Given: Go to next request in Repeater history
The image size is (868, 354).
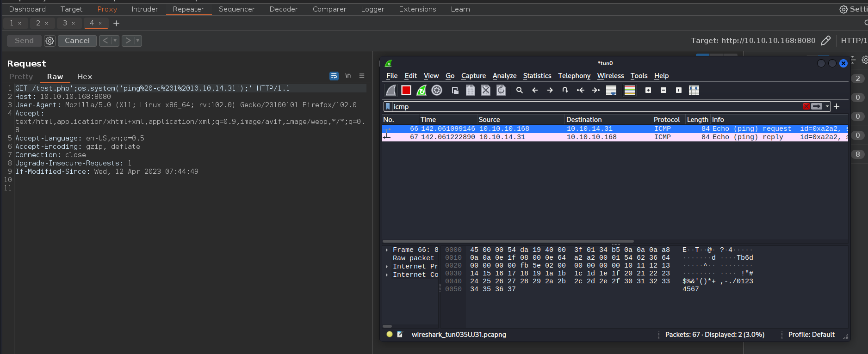Looking at the screenshot, I should (128, 41).
